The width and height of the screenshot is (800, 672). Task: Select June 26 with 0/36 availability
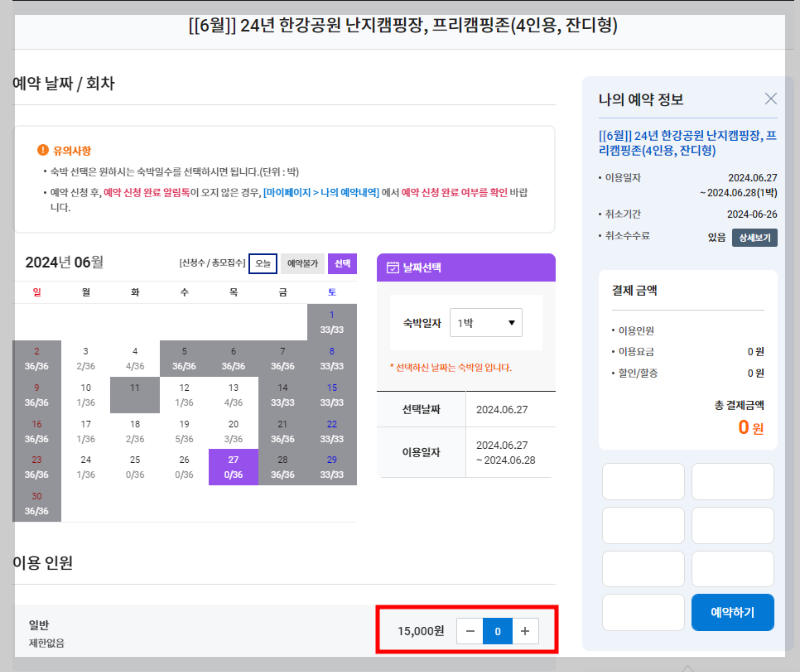click(x=184, y=467)
